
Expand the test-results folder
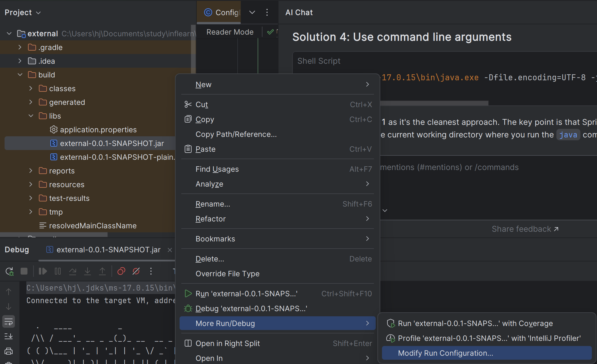pos(31,198)
